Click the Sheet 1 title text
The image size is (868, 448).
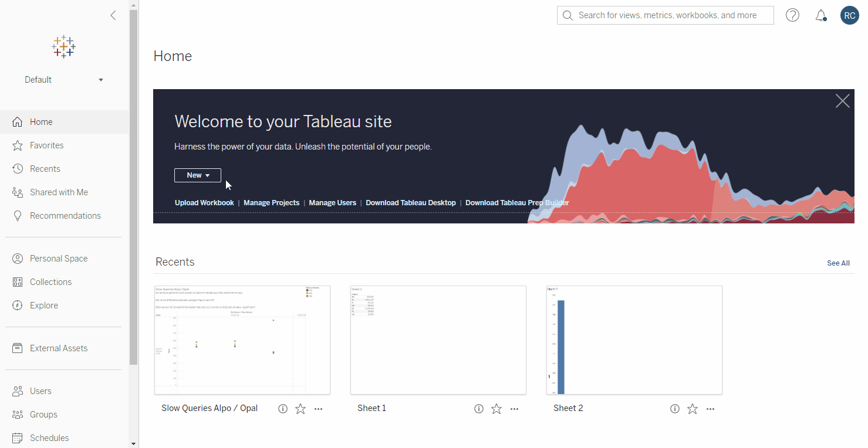click(x=371, y=408)
